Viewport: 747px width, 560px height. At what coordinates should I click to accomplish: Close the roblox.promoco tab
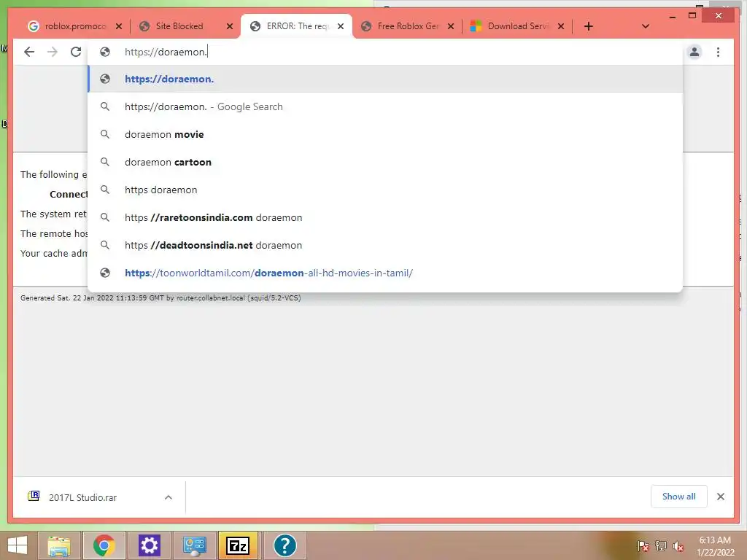[x=119, y=26]
